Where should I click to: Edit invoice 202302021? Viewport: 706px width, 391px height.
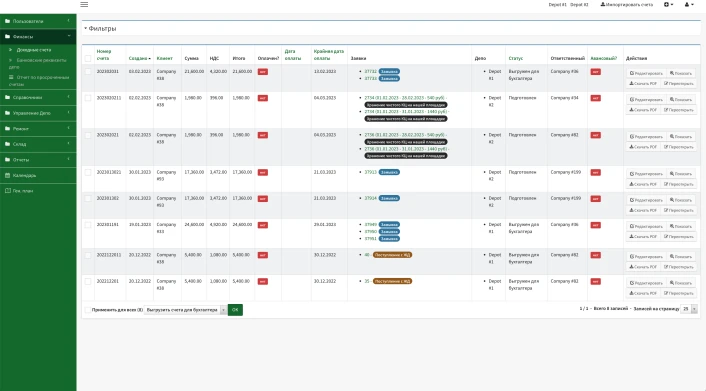646,136
